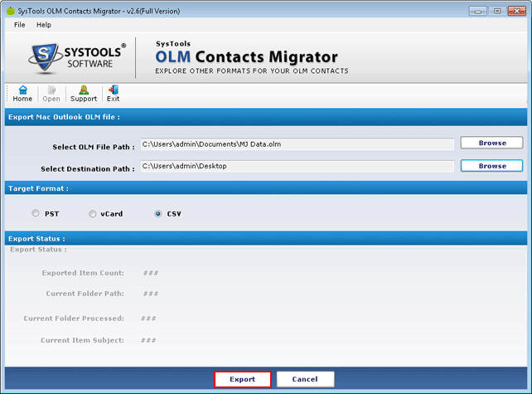Select the vCard target format
This screenshot has height=394, width=532.
[x=92, y=214]
